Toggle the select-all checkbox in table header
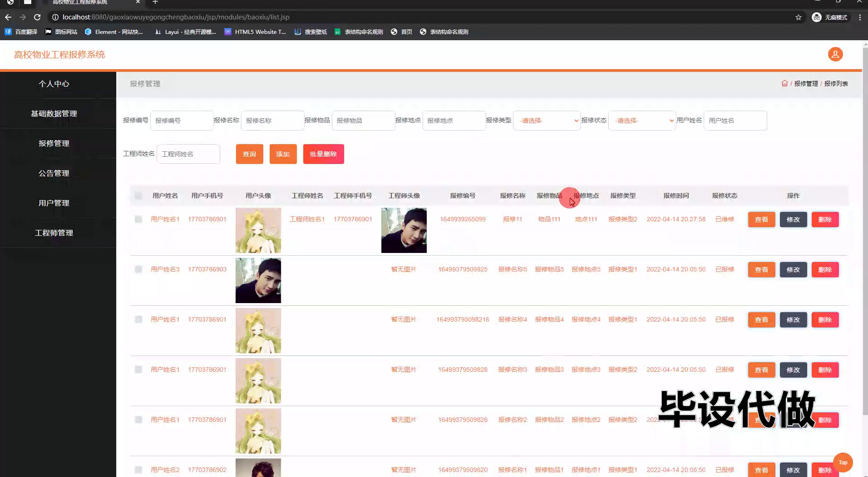The width and height of the screenshot is (868, 477). [x=138, y=196]
